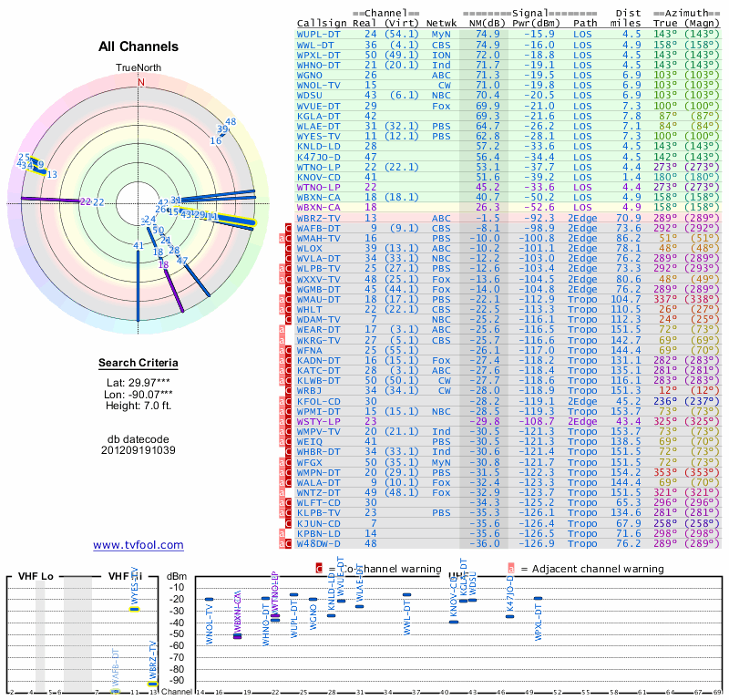Image resolution: width=729 pixels, height=700 pixels.
Task: Click the Adjacent channel warning legend text
Action: tap(598, 569)
